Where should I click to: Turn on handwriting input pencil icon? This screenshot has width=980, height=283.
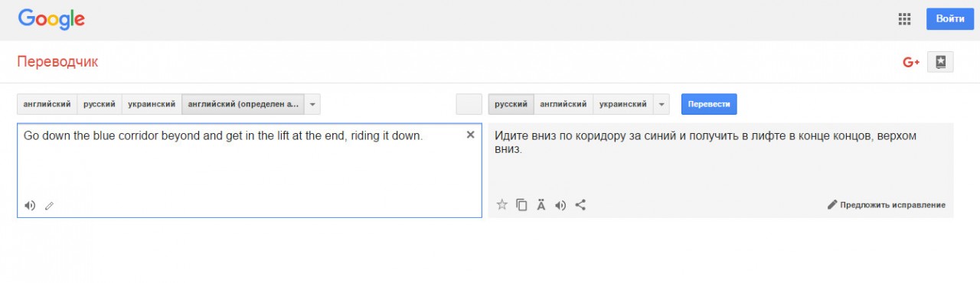pyautogui.click(x=50, y=205)
